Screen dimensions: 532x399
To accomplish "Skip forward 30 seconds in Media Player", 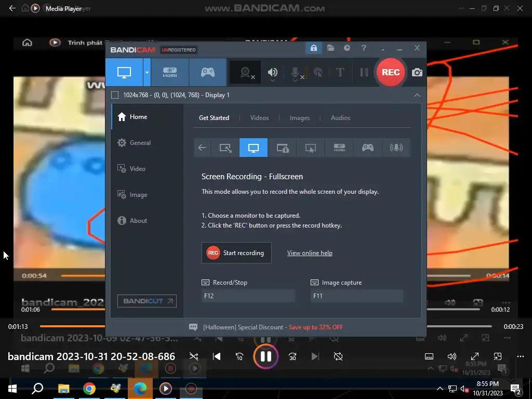I will point(292,356).
